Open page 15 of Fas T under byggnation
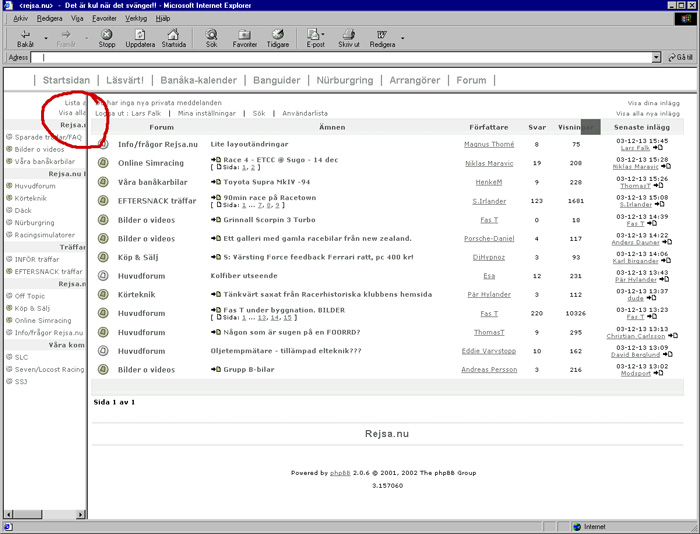Screen dimensions: 700x534 pyautogui.click(x=287, y=318)
